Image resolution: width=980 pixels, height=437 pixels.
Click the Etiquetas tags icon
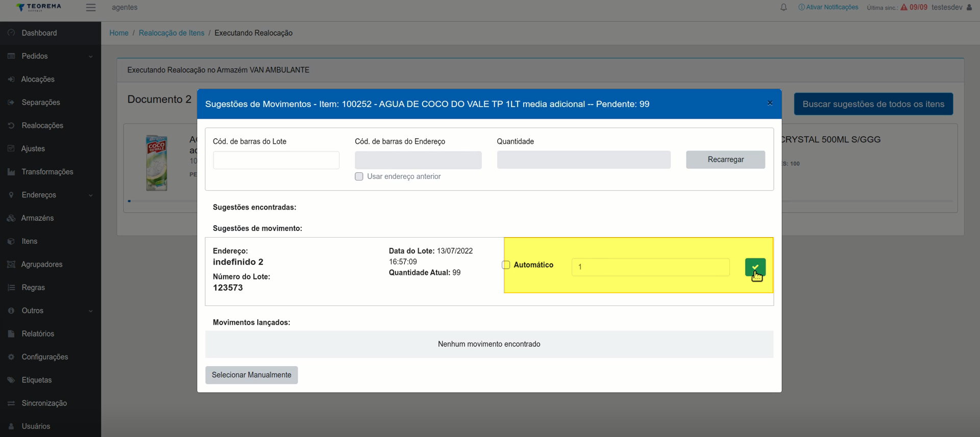coord(11,380)
